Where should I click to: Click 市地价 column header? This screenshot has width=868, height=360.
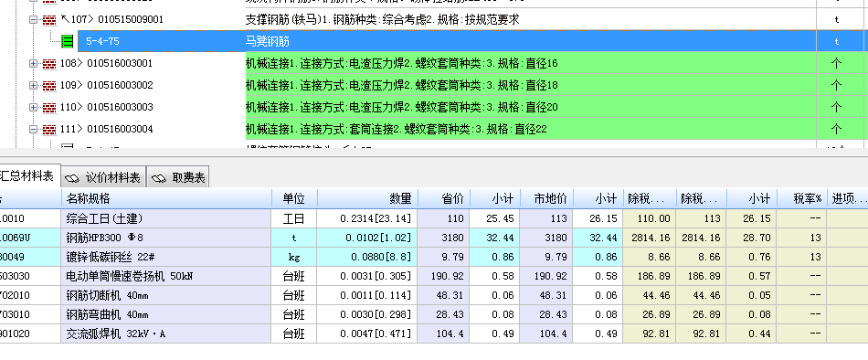pos(546,198)
